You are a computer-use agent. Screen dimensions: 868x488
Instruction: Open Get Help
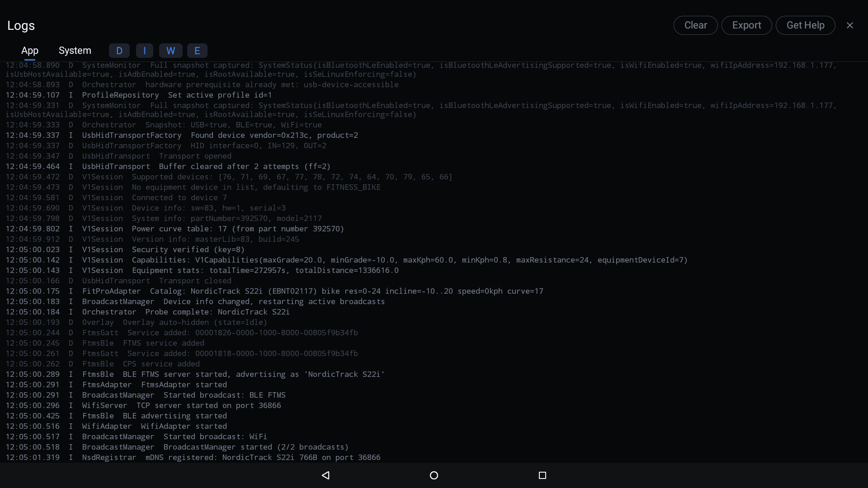(806, 25)
